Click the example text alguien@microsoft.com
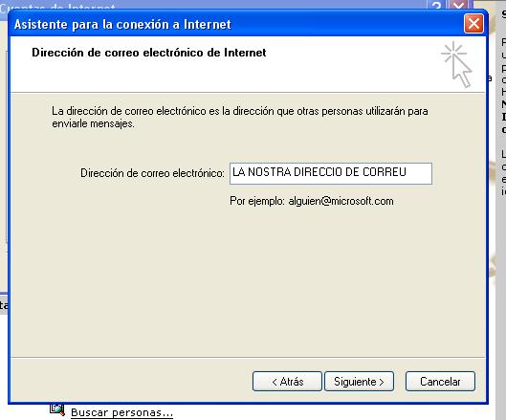 pyautogui.click(x=341, y=201)
